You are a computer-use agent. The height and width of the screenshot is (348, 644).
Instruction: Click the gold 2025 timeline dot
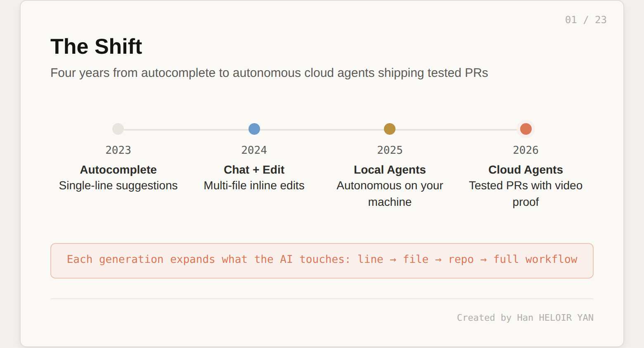390,129
